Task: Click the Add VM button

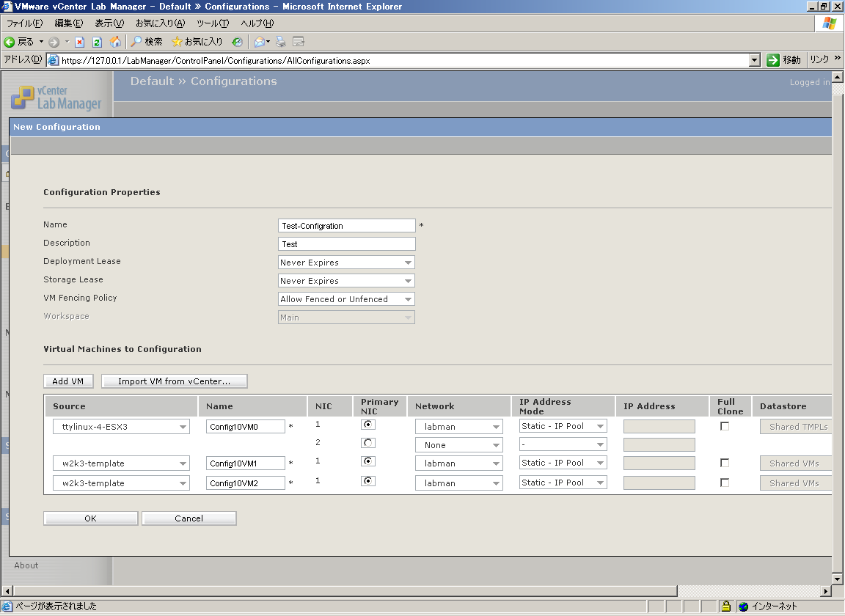Action: (x=68, y=381)
